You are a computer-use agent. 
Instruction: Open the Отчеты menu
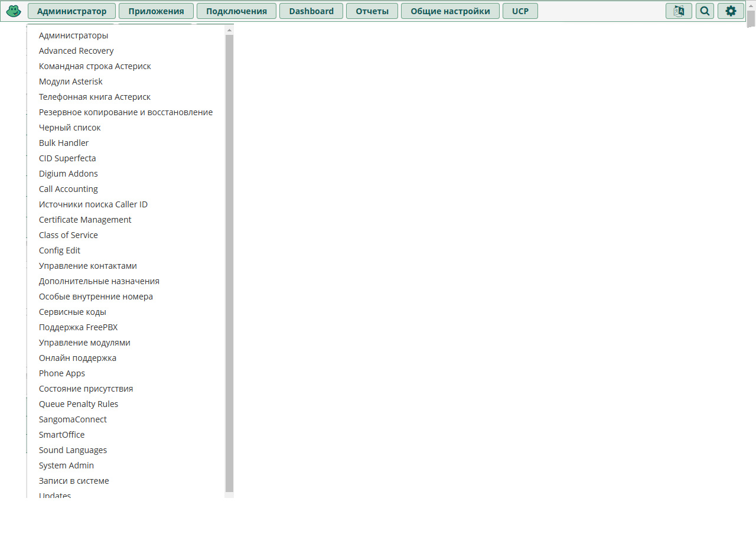pyautogui.click(x=372, y=11)
